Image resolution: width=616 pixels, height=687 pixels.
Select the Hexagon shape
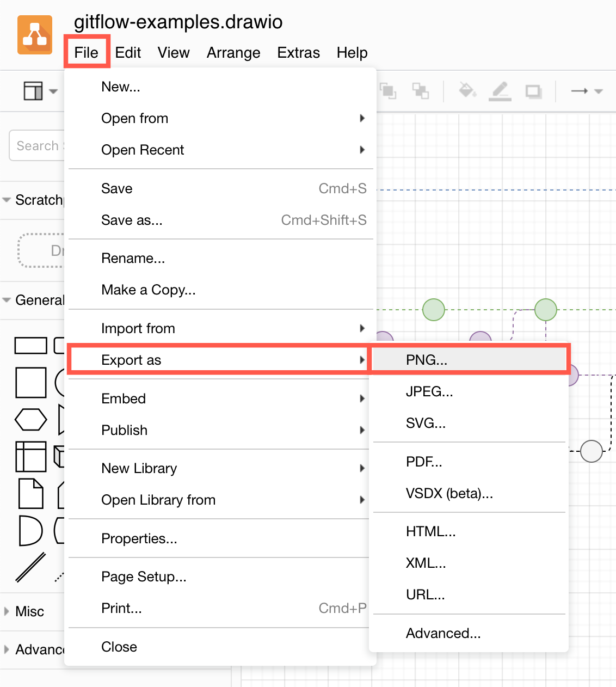pyautogui.click(x=30, y=419)
